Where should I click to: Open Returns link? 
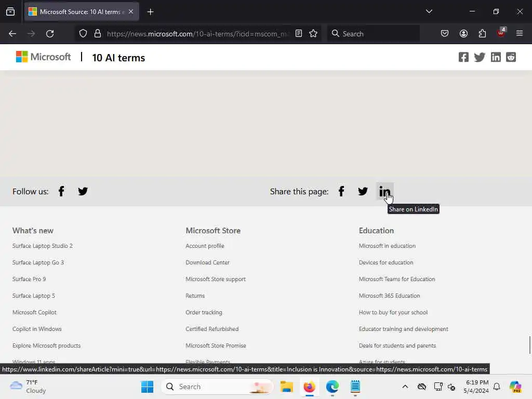(195, 296)
